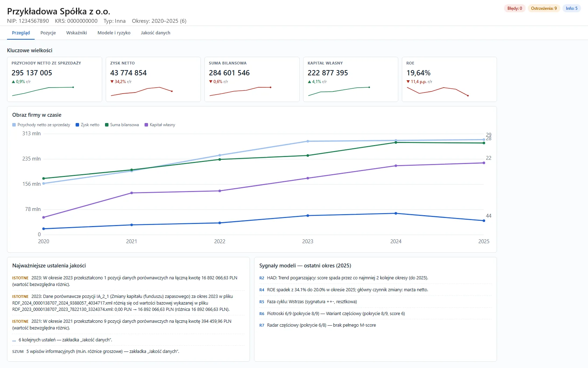Open the Modele i ryzyko tab

click(x=114, y=33)
